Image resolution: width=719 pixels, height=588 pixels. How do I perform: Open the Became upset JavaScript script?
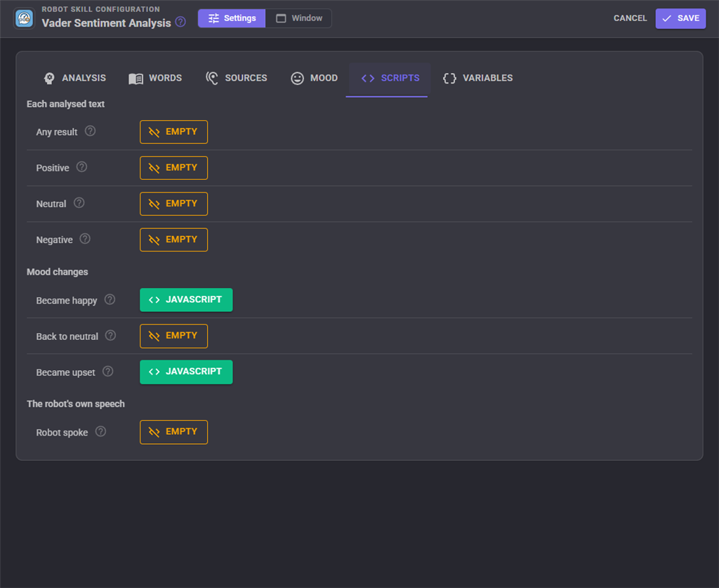pyautogui.click(x=186, y=372)
